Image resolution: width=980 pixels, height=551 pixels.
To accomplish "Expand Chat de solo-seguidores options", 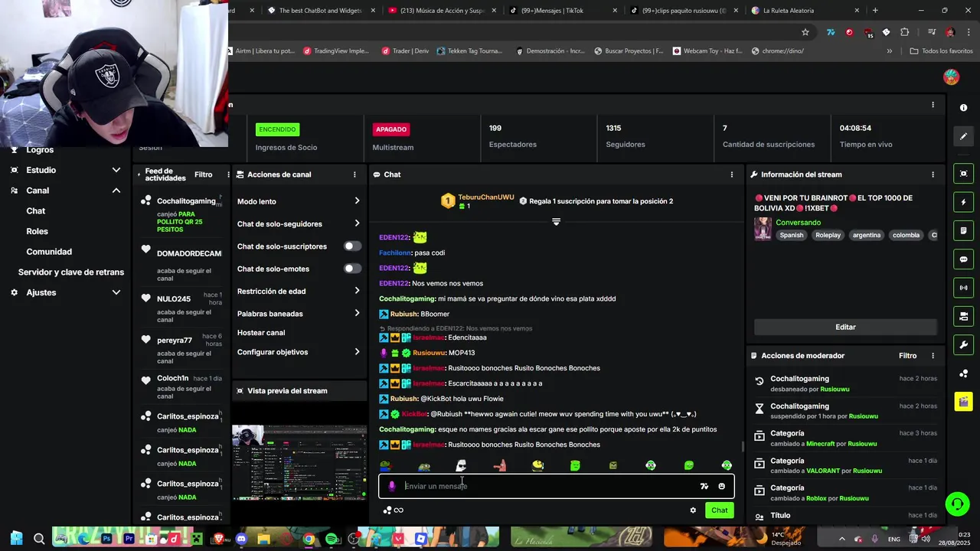I will click(x=357, y=223).
